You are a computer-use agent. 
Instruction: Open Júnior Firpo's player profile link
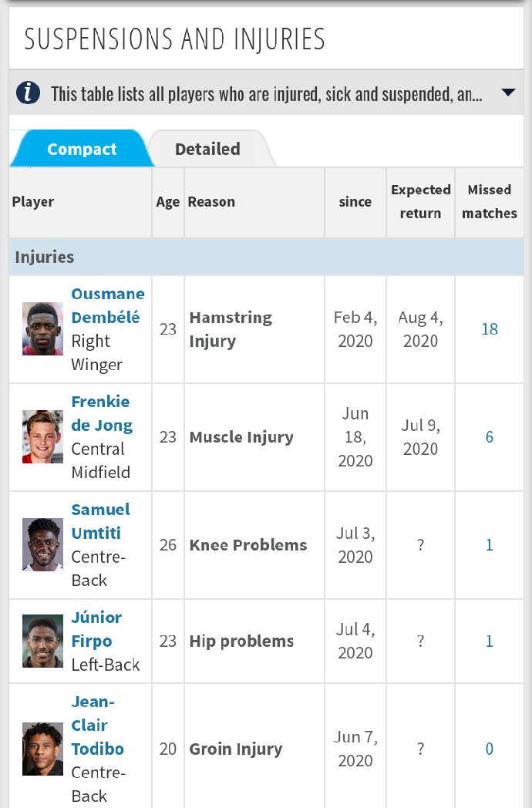point(96,629)
